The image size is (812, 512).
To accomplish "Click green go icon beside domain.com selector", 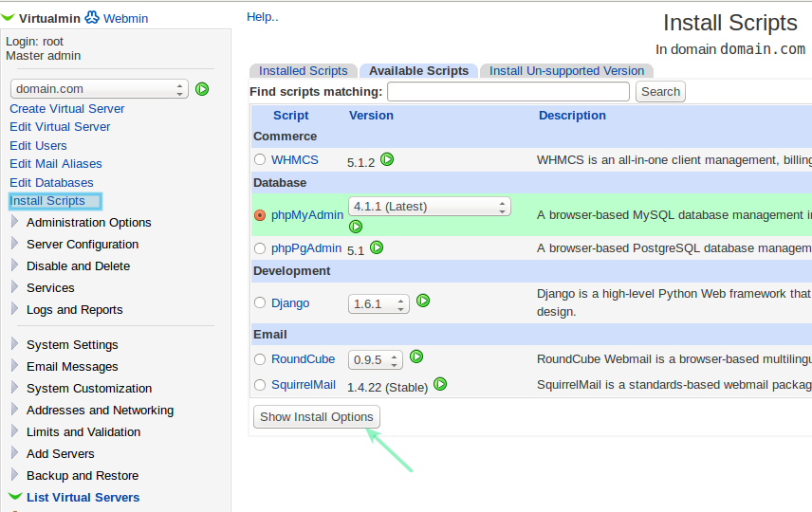I will point(202,89).
